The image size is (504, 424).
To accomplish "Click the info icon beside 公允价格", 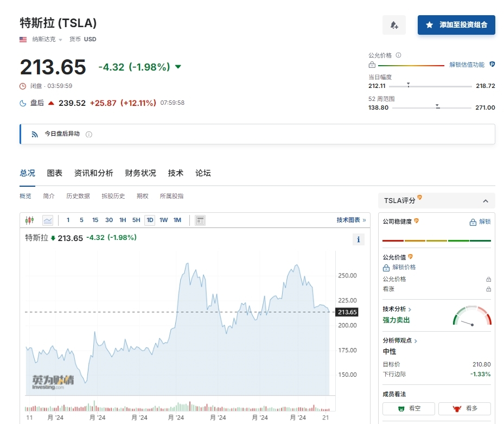I will (x=398, y=55).
